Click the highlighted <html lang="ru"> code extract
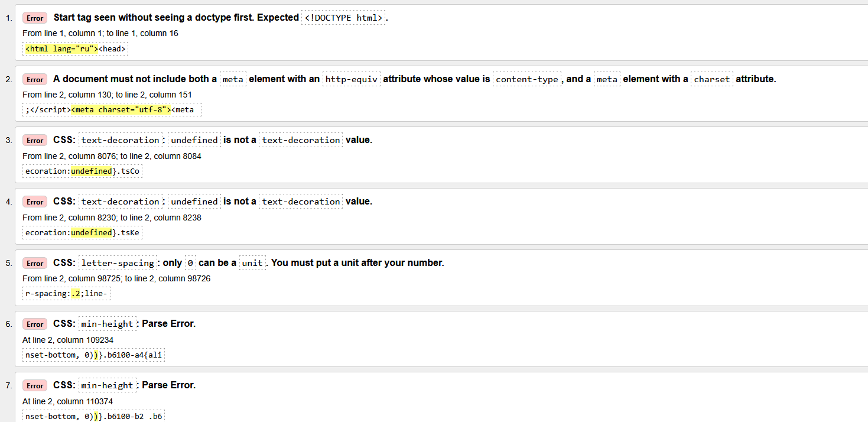The image size is (868, 422). point(61,49)
